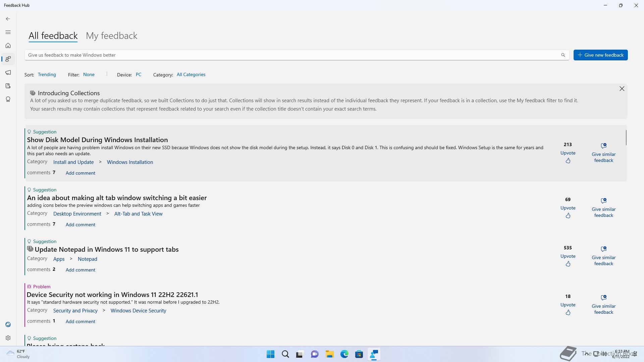Select the Feedback sidebar icon
This screenshot has width=644, height=362.
(8, 59)
